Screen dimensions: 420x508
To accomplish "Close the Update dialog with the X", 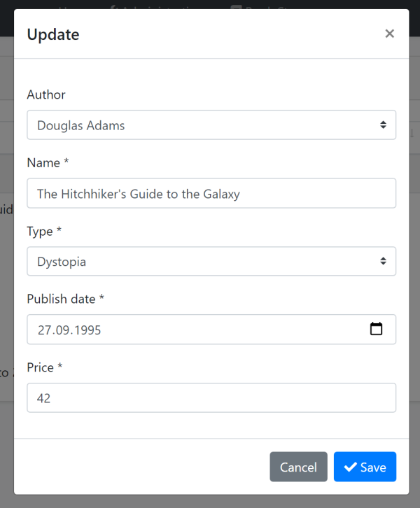I will 390,34.
